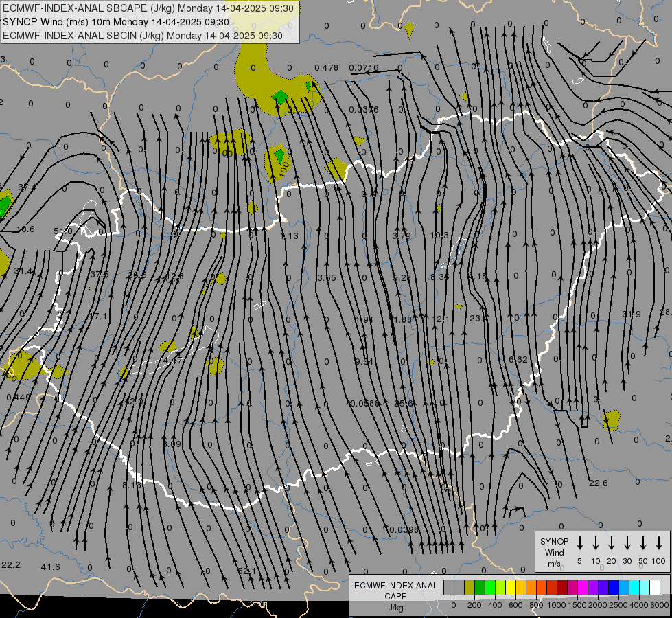Click the '10.6' value on the map

point(25,229)
